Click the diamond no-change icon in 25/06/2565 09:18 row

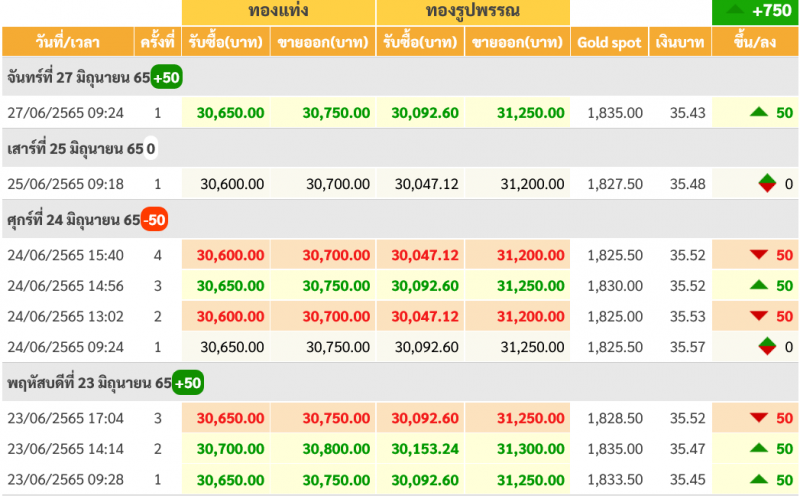tap(767, 183)
